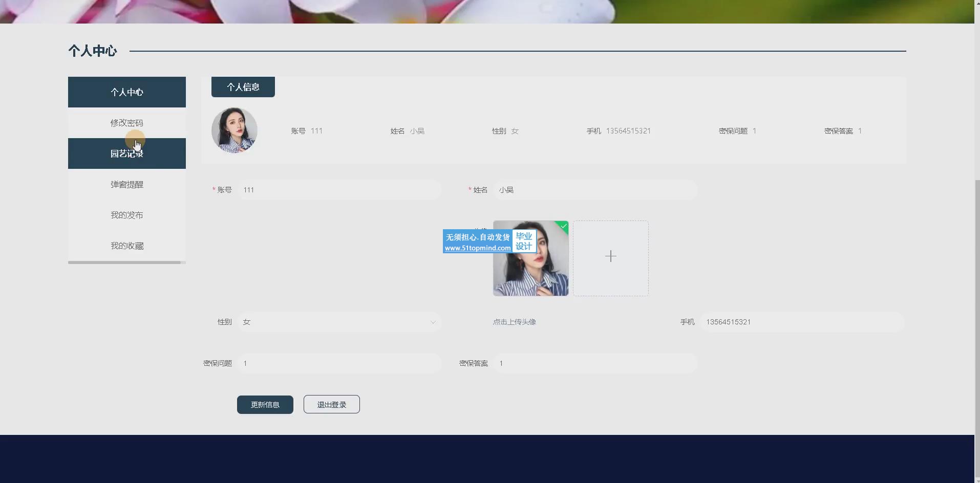Click the 点击上传头像 hint text
Image resolution: width=980 pixels, height=483 pixels.
(514, 322)
